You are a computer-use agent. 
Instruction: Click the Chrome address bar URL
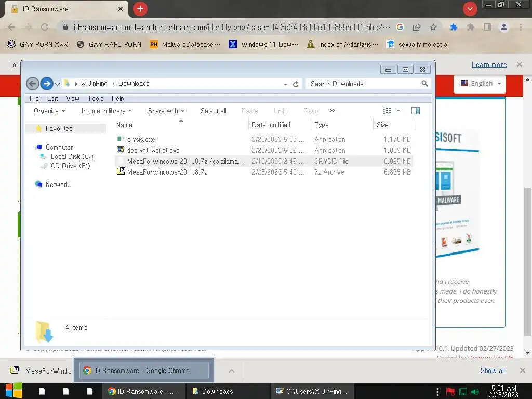(232, 27)
